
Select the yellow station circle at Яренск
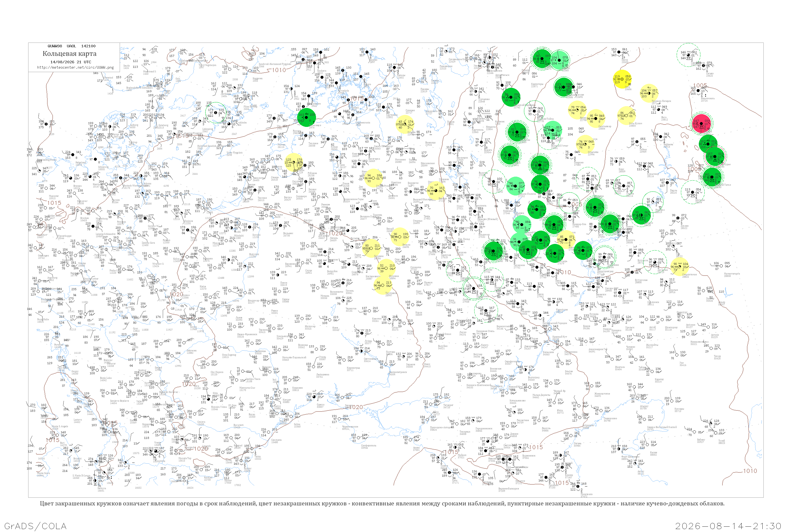pyautogui.click(x=577, y=110)
